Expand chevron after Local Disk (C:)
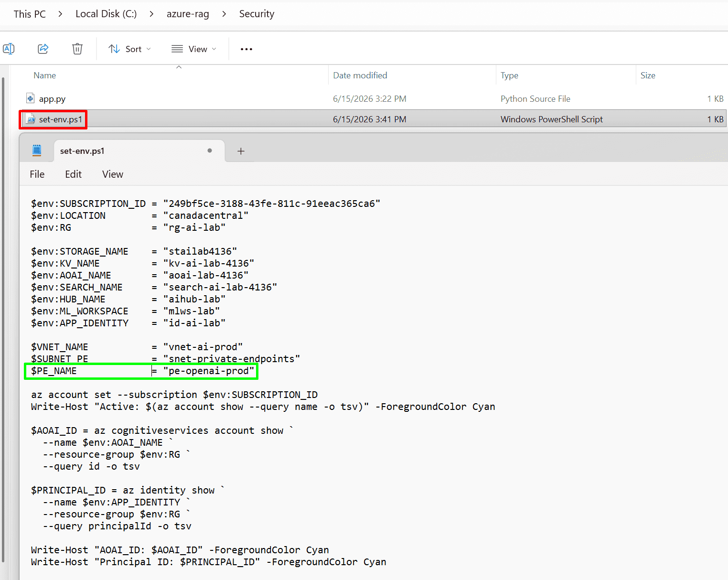 coord(151,14)
